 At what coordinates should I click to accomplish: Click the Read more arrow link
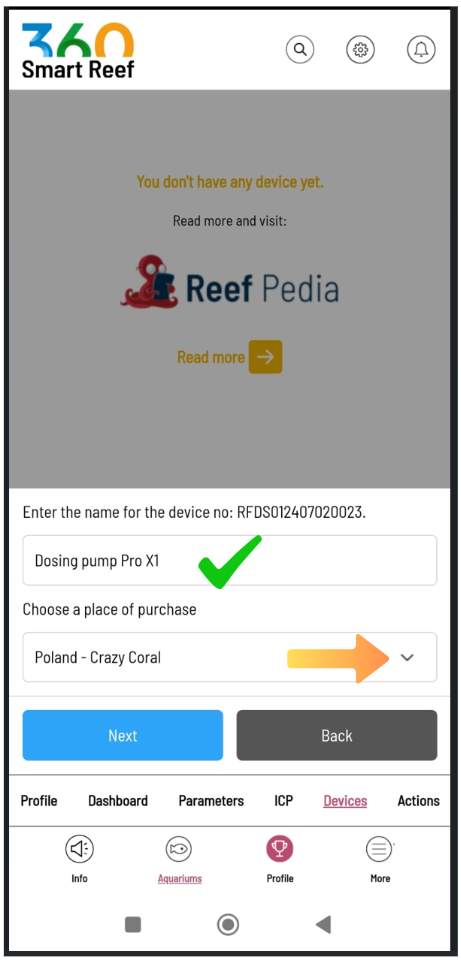[x=229, y=357]
